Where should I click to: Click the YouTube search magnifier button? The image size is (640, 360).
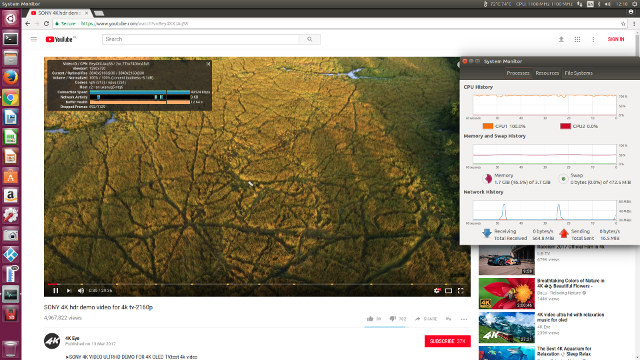point(309,39)
